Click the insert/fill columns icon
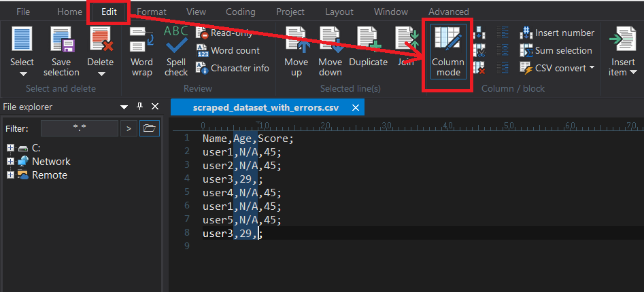644x292 pixels. [479, 33]
